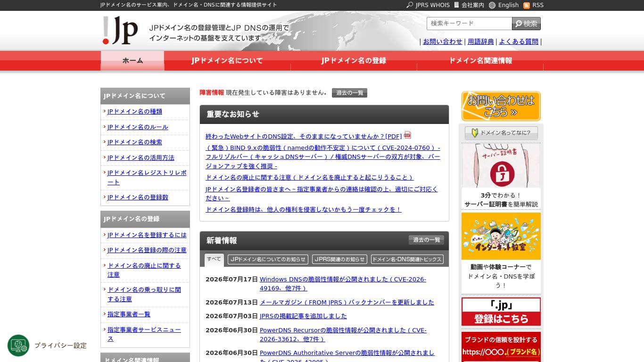Viewport: 644px width, 362px height.
Task: Select JPドメイン名についてのお知らせ tab
Action: pos(268,259)
